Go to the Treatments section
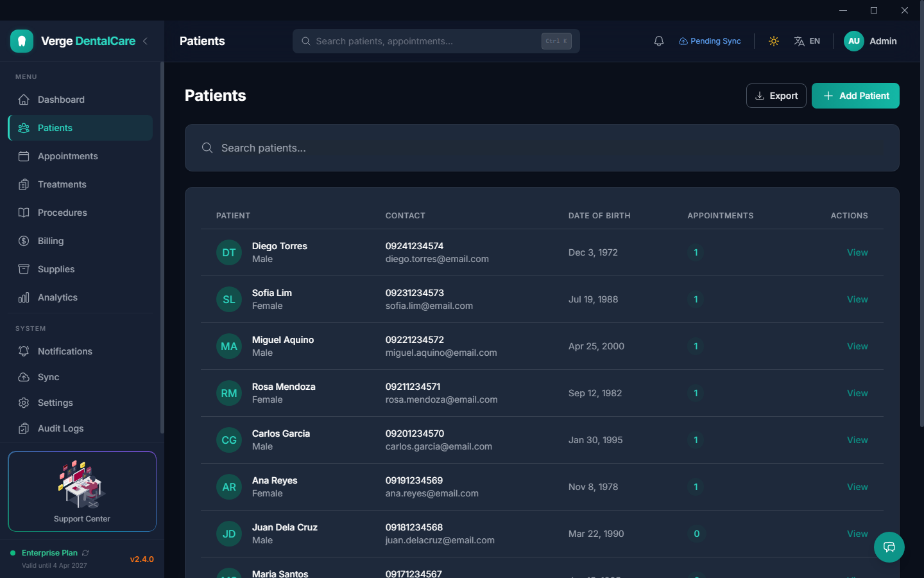The image size is (924, 578). pos(80,184)
